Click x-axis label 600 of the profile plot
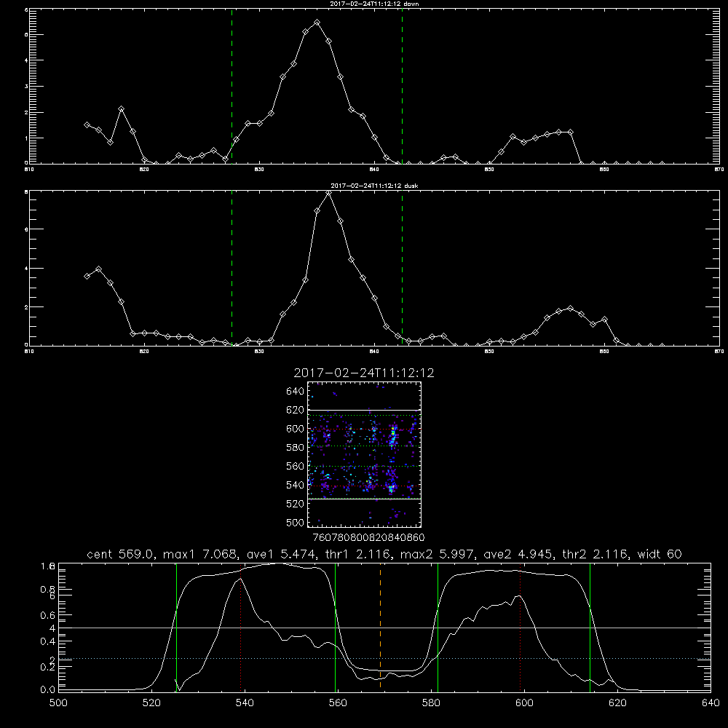 click(x=524, y=703)
